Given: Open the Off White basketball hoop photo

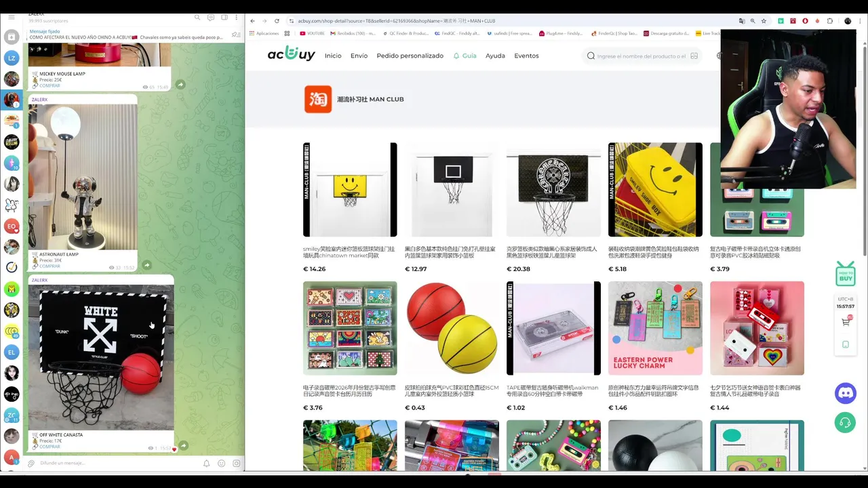Looking at the screenshot, I should [101, 357].
